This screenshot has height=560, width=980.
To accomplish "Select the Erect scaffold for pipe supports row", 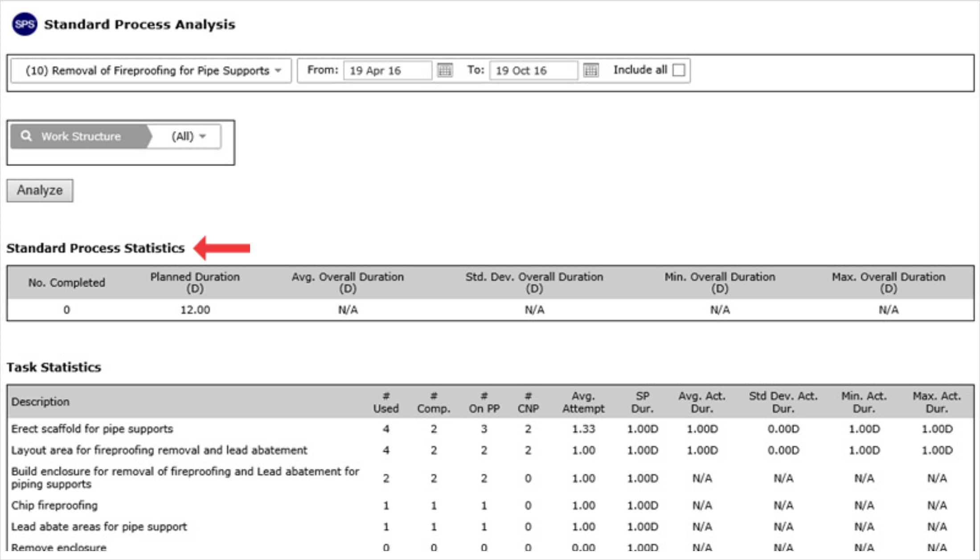I will (x=490, y=429).
